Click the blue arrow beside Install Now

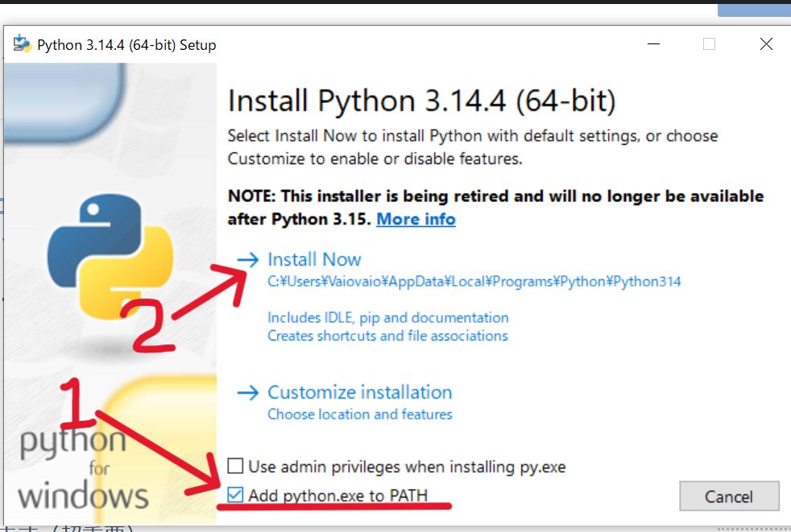[x=249, y=259]
